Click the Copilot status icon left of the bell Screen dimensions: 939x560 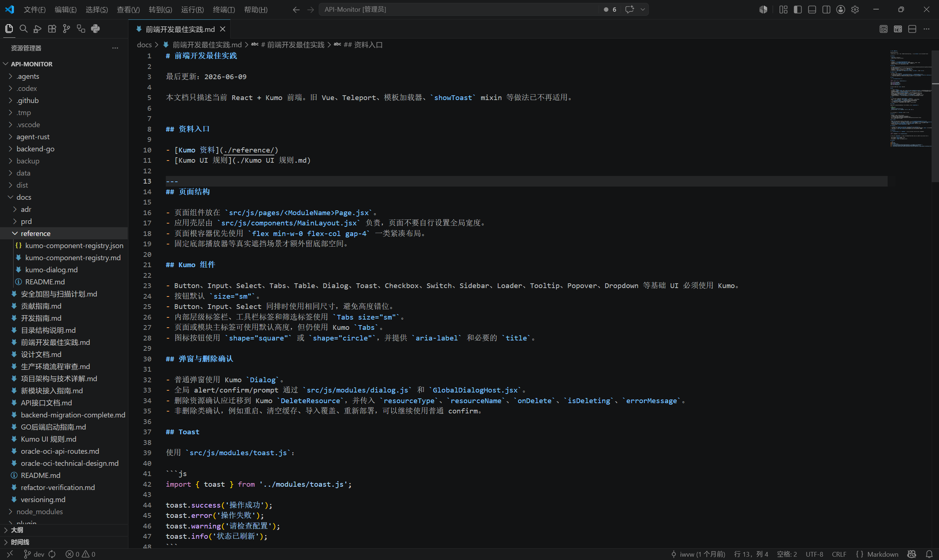pyautogui.click(x=912, y=554)
